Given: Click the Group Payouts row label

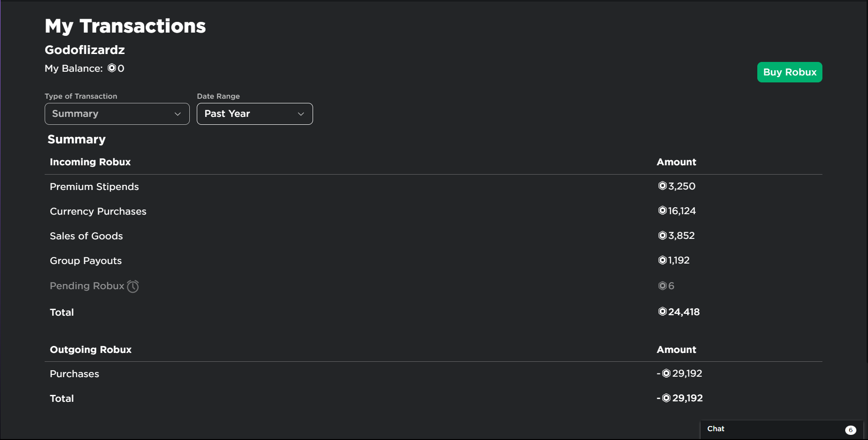Looking at the screenshot, I should click(86, 260).
